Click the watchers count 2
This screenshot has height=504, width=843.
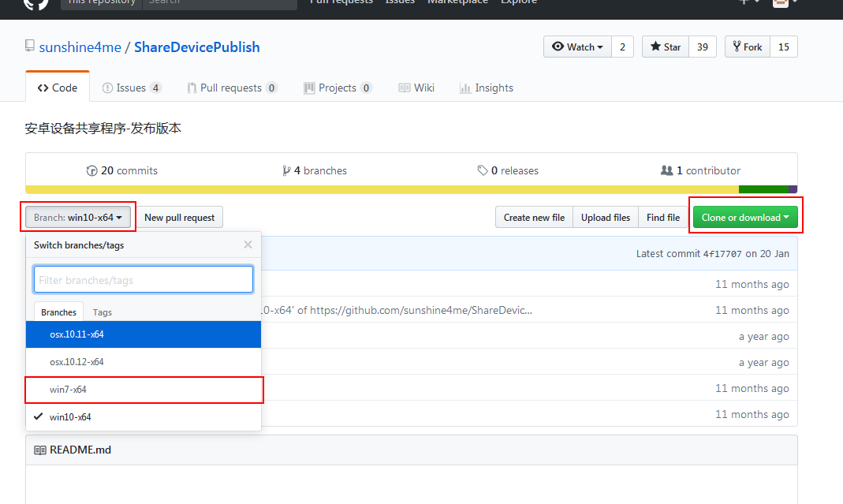(x=622, y=47)
